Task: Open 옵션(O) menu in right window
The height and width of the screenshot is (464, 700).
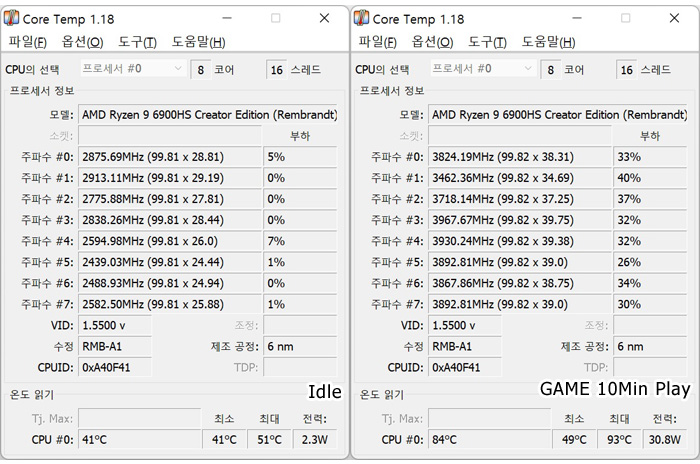Action: click(432, 42)
